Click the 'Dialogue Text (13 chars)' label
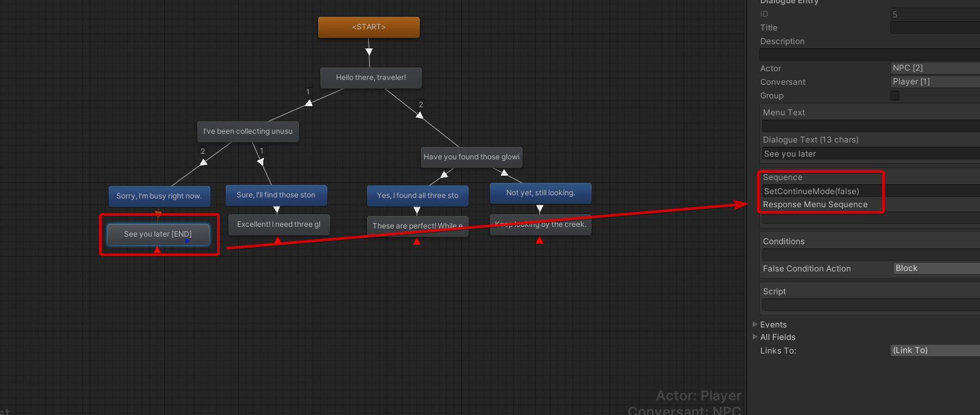 811,140
